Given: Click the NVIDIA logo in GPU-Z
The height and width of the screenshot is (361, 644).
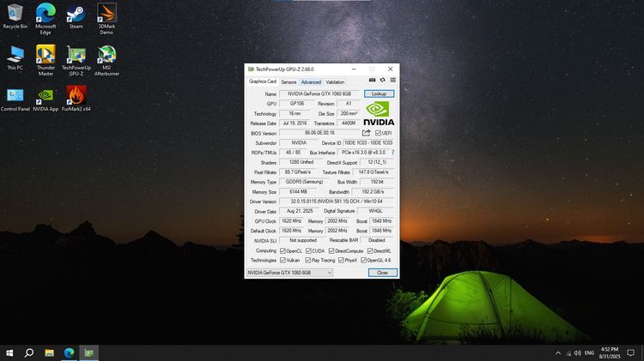Looking at the screenshot, I should click(379, 113).
